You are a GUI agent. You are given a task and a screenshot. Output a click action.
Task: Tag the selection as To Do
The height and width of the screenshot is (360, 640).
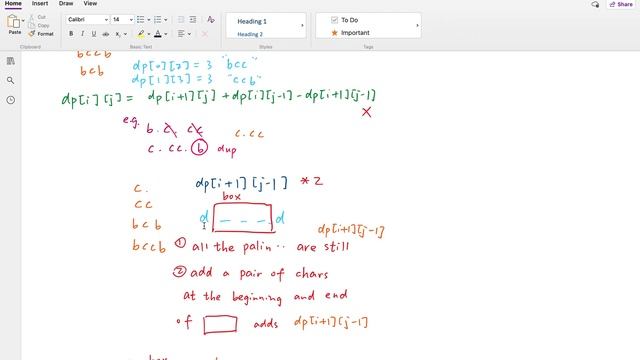pyautogui.click(x=344, y=20)
